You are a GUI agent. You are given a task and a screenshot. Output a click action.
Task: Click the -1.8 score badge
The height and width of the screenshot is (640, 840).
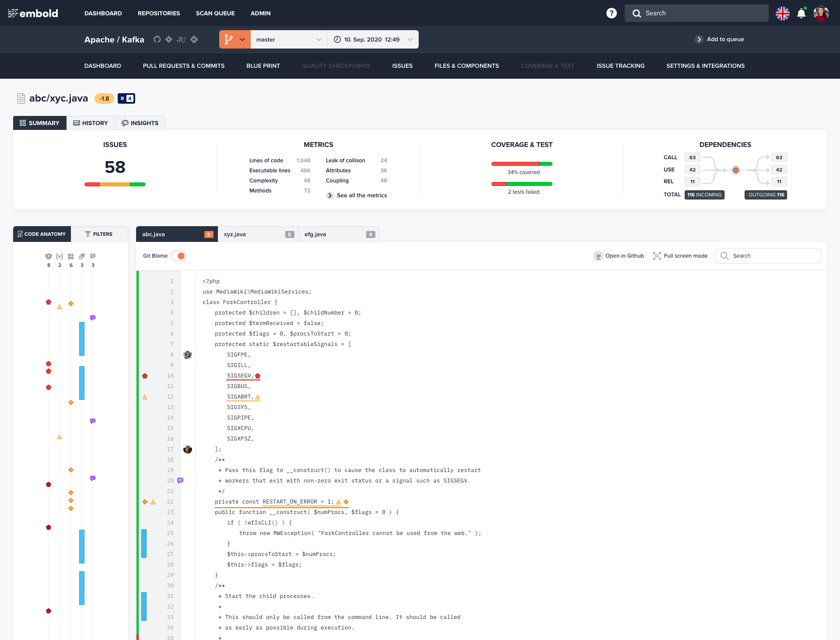point(104,98)
